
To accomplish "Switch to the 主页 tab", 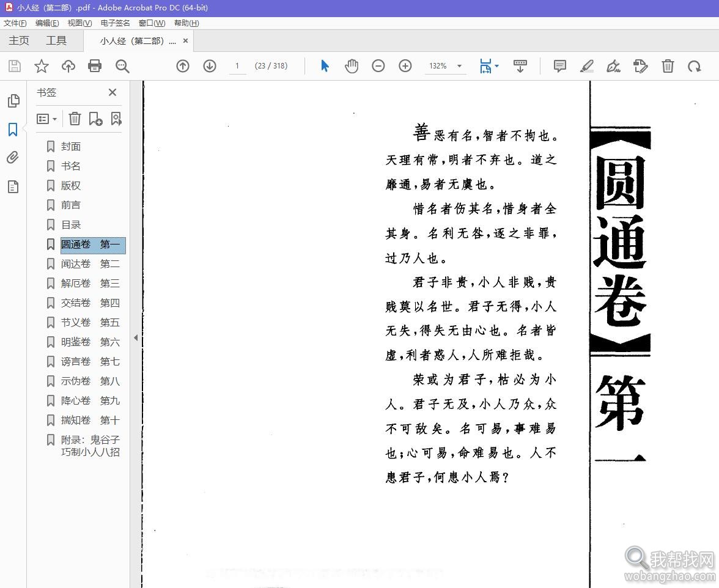I will point(19,41).
